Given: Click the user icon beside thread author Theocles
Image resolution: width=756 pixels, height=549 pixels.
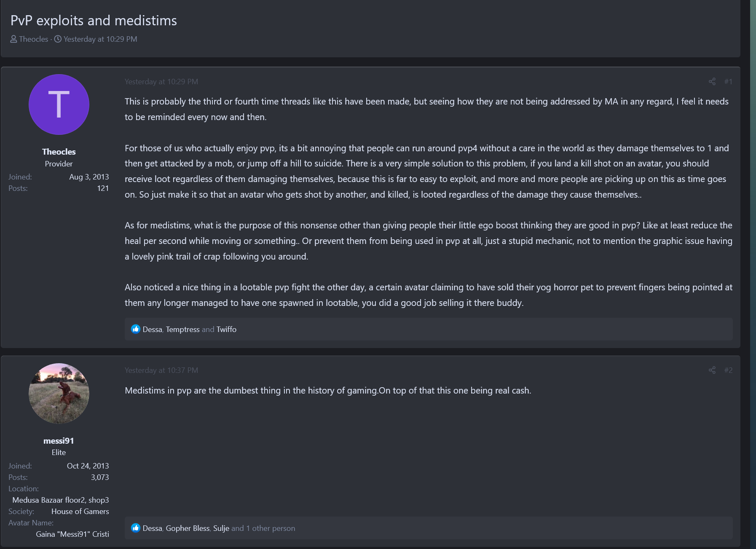Looking at the screenshot, I should tap(14, 39).
